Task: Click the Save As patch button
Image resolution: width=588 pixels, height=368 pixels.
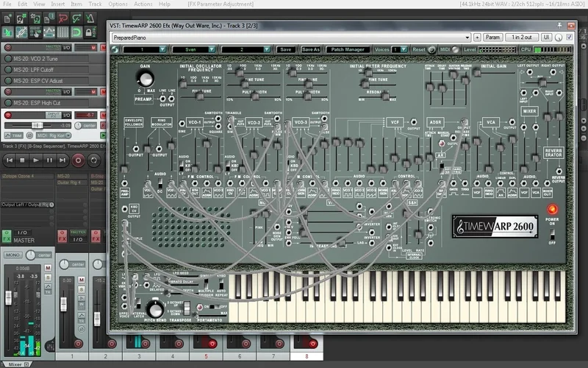Action: coord(311,49)
